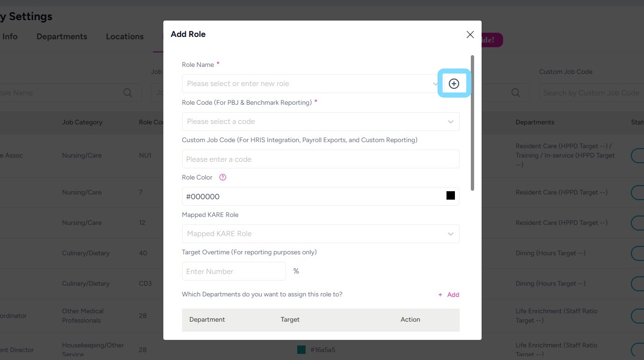The image size is (644, 360).
Task: Expand the Role Code select box
Action: click(320, 122)
